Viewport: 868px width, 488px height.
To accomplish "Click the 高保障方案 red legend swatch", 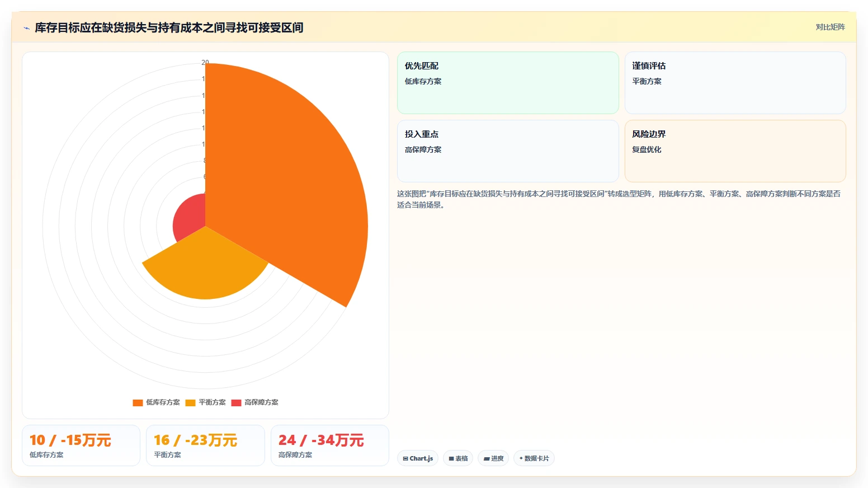I will click(236, 403).
